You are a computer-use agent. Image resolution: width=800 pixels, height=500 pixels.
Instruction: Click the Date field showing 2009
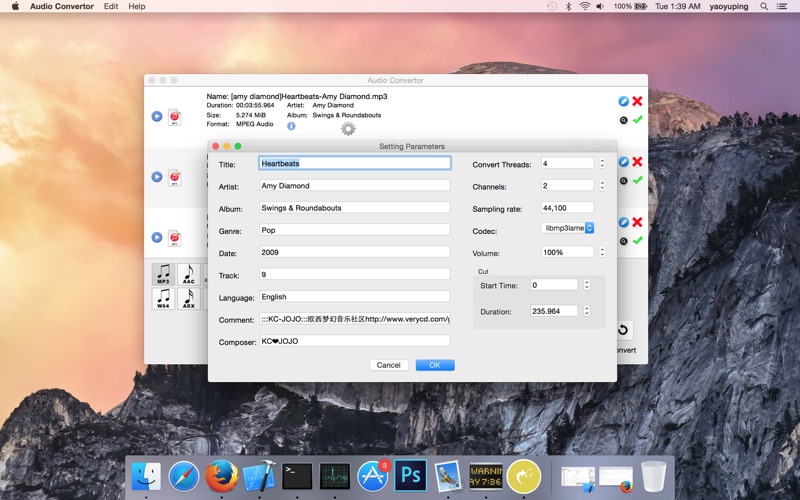[355, 252]
